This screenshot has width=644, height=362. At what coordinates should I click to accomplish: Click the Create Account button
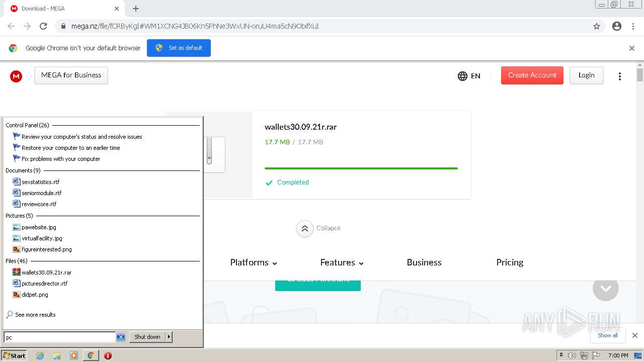tap(532, 75)
